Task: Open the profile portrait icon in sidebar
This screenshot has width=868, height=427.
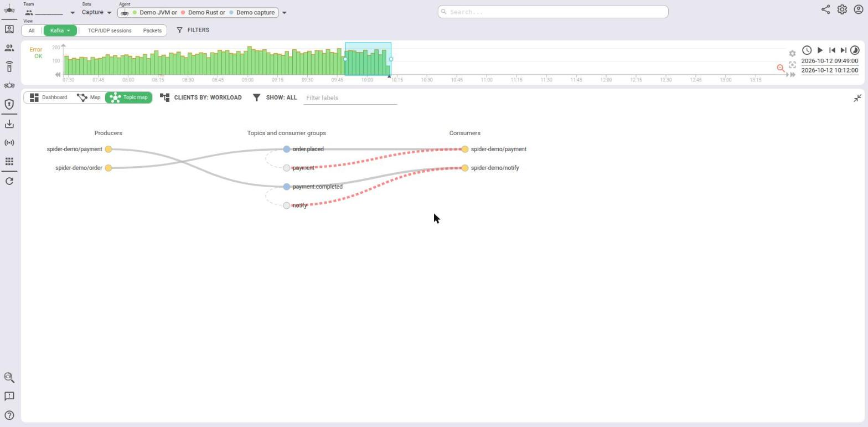Action: 9,29
